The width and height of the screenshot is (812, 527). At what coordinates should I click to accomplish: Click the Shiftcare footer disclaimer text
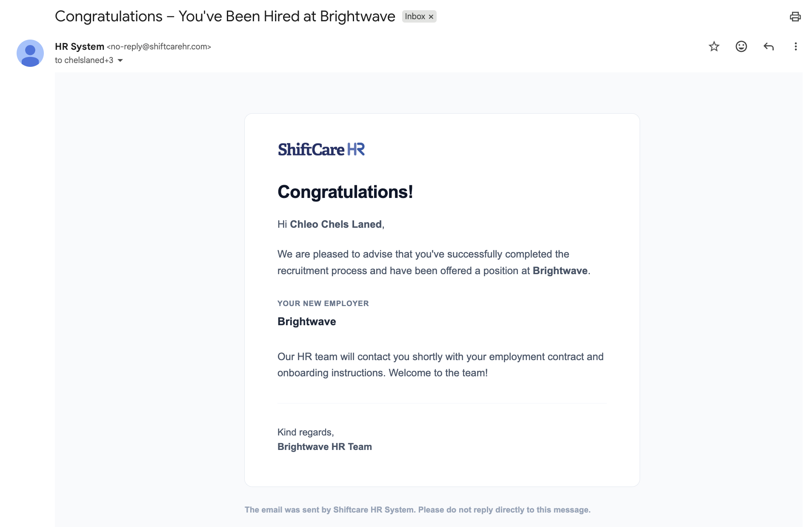(x=417, y=509)
